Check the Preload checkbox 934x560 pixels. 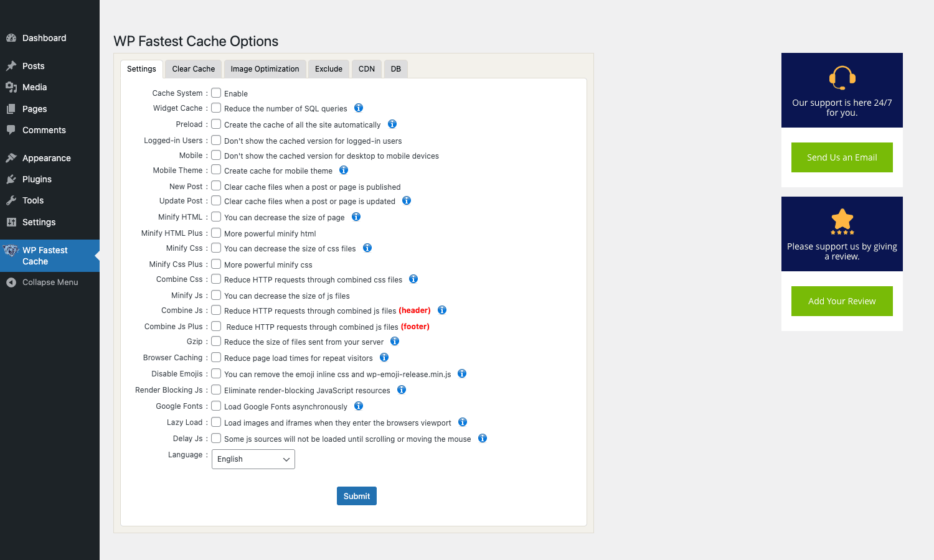coord(216,124)
